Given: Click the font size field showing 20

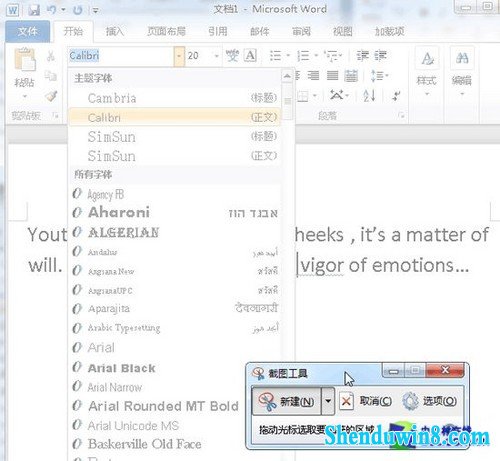Looking at the screenshot, I should pyautogui.click(x=200, y=56).
